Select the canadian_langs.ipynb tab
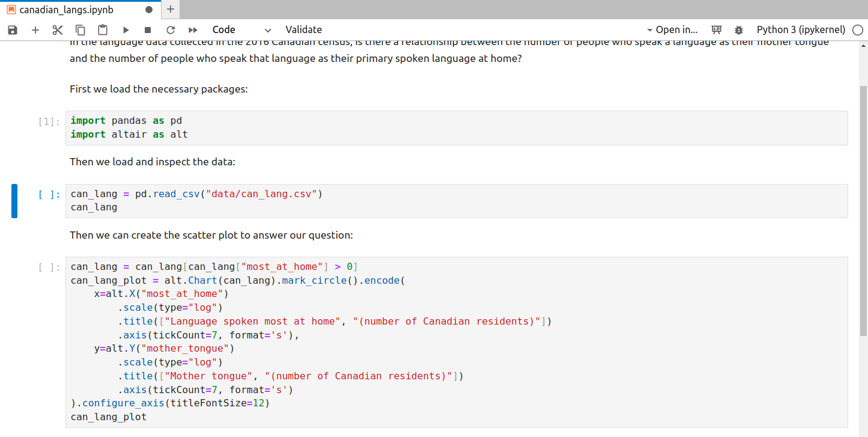The image size is (868, 437). 66,10
